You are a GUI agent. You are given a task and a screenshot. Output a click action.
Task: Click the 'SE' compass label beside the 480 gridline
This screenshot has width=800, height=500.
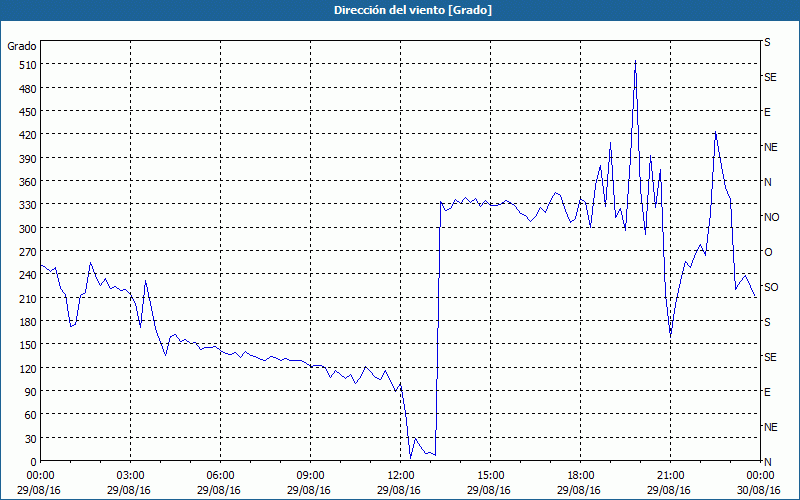click(x=770, y=77)
